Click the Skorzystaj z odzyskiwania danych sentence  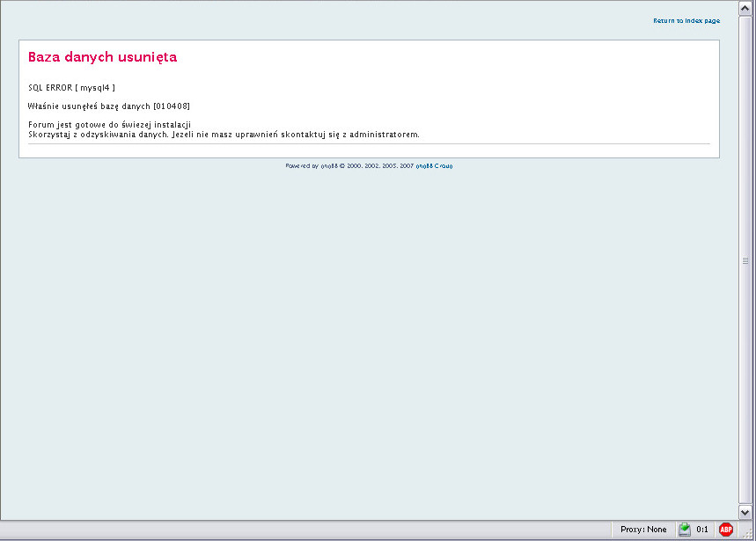coord(224,135)
